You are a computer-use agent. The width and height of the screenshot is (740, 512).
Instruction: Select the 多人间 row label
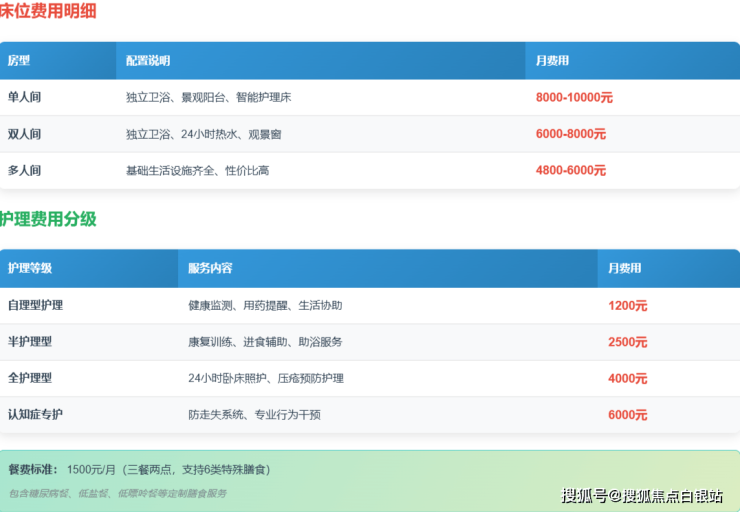pyautogui.click(x=25, y=171)
